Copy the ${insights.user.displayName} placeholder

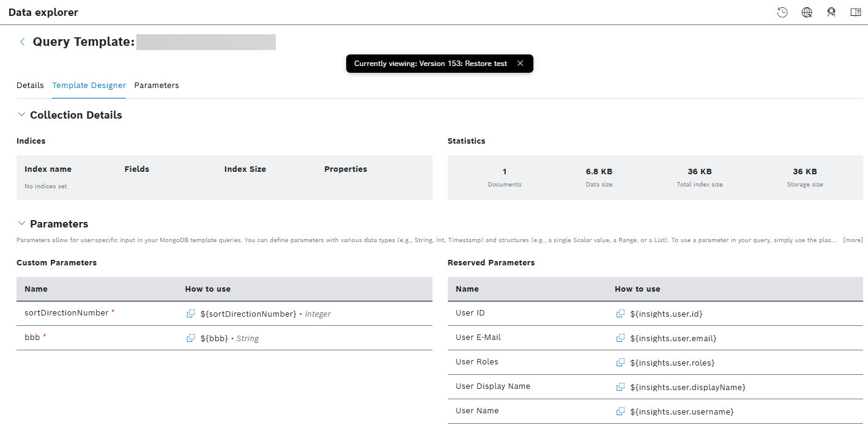click(x=621, y=387)
